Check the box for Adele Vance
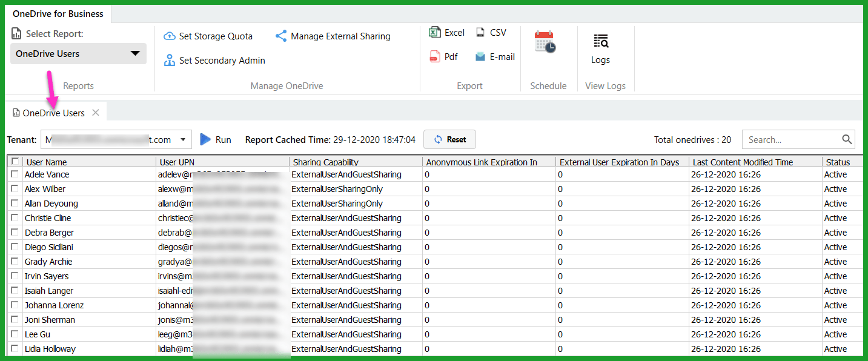The image size is (868, 361). (15, 174)
